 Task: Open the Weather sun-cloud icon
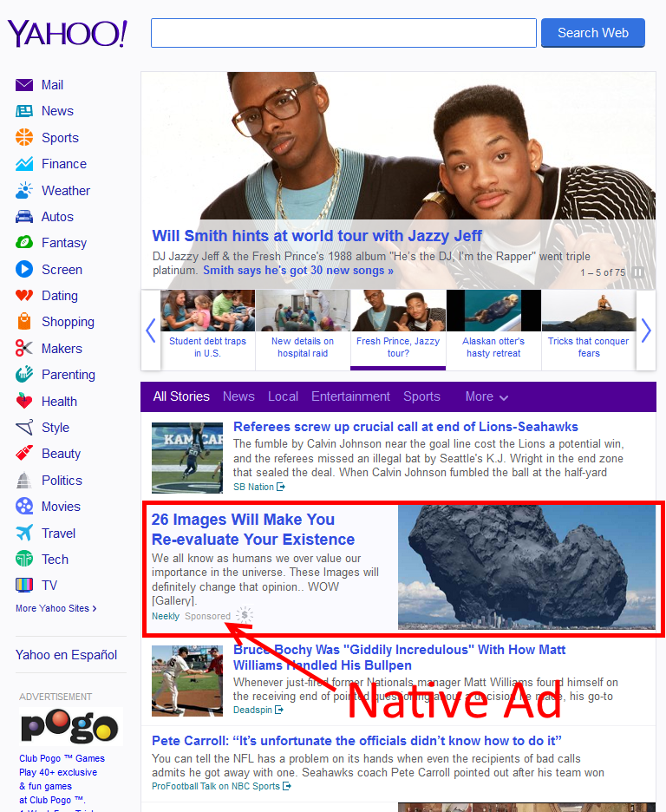(x=24, y=190)
